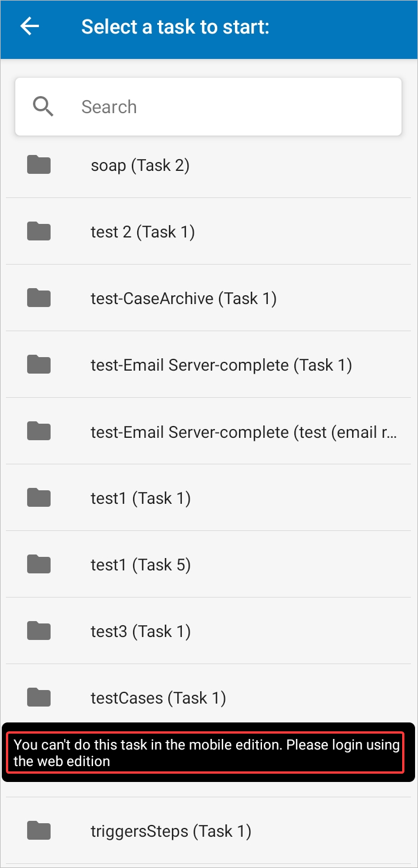Open test-Email Server-complete (Task 1)
The height and width of the screenshot is (868, 418).
coord(221,365)
